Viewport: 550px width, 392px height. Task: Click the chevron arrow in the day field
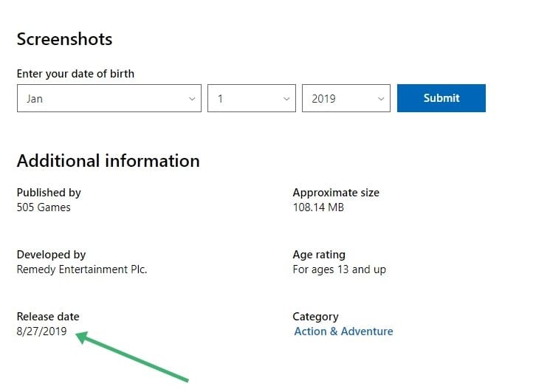pyautogui.click(x=286, y=99)
